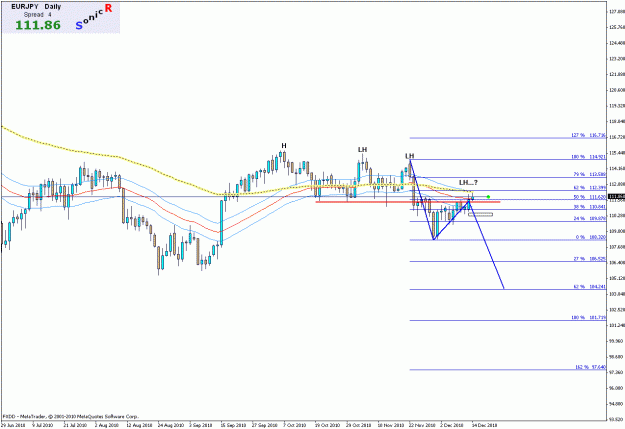The image size is (625, 429).
Task: Click the MetaQuotes Software Corp. copyright text
Action: pyautogui.click(x=70, y=417)
